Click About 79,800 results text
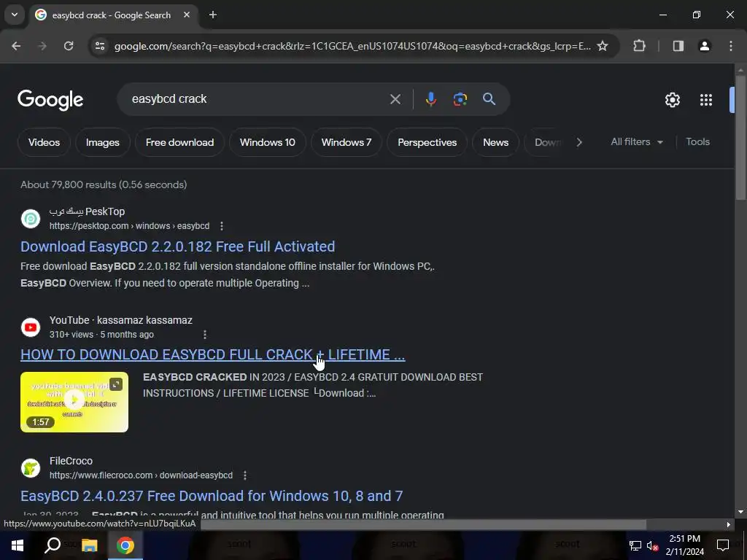Image resolution: width=747 pixels, height=560 pixels. pos(104,184)
